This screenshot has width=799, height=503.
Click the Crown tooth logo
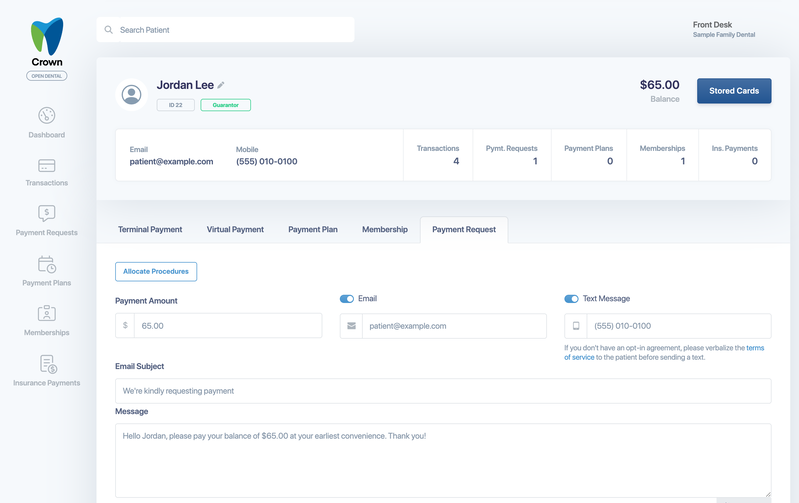(x=47, y=36)
